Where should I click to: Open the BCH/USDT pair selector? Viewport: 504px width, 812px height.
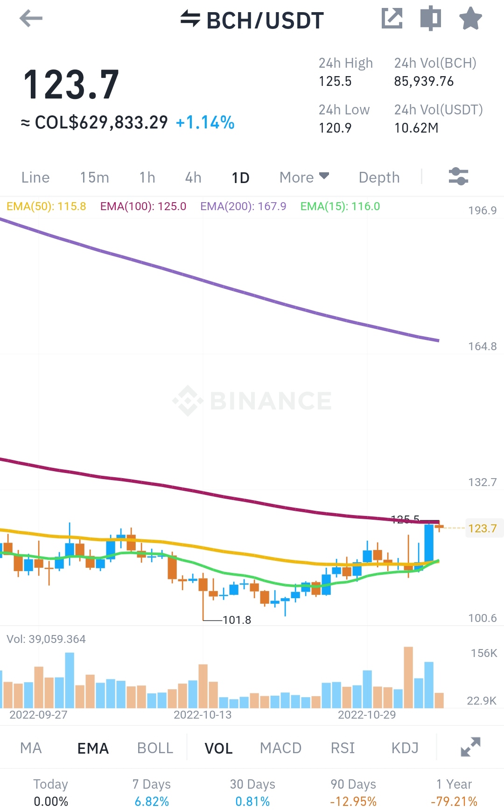click(x=265, y=21)
